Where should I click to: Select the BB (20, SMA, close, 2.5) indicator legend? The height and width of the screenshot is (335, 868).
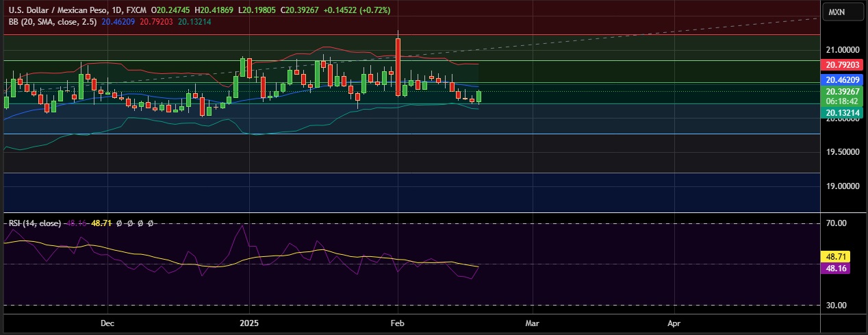click(x=53, y=22)
